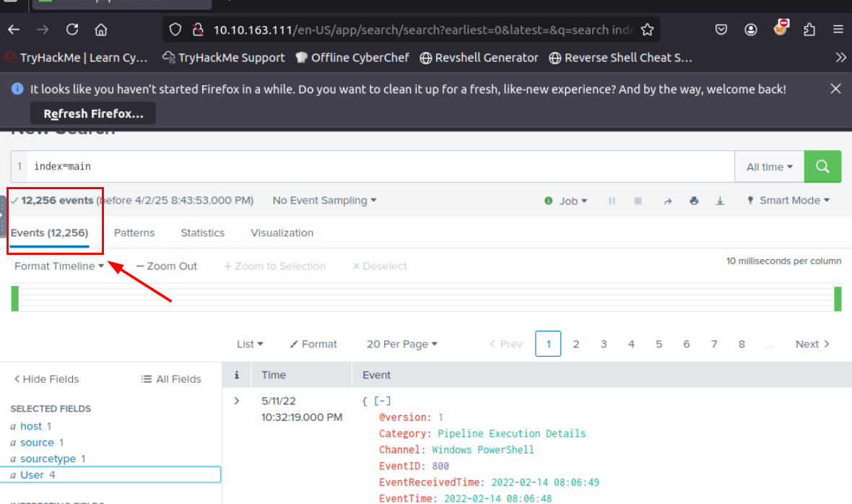Pause the running search job
The height and width of the screenshot is (504, 852).
coord(612,201)
